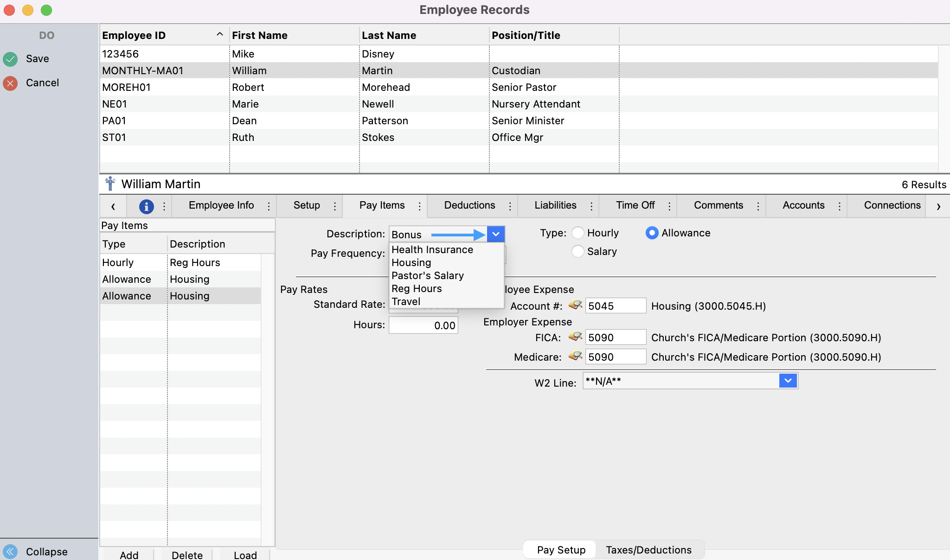Click the blue Collapse arrows icon
The width and height of the screenshot is (950, 560).
click(10, 551)
